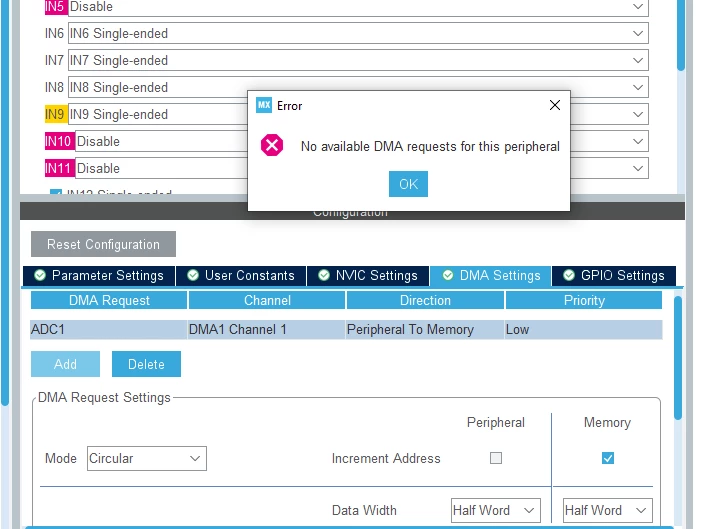Delete the selected DMA request

coord(146,364)
